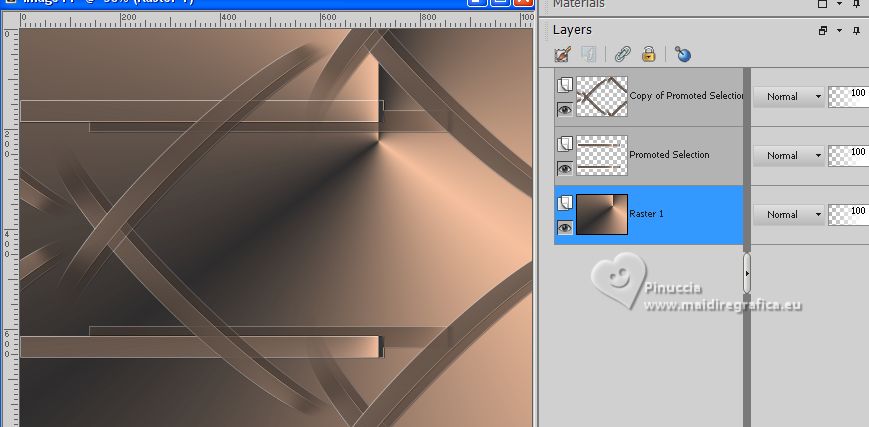Click raster layer type icon of Raster 1
This screenshot has height=427, width=869.
click(x=565, y=203)
